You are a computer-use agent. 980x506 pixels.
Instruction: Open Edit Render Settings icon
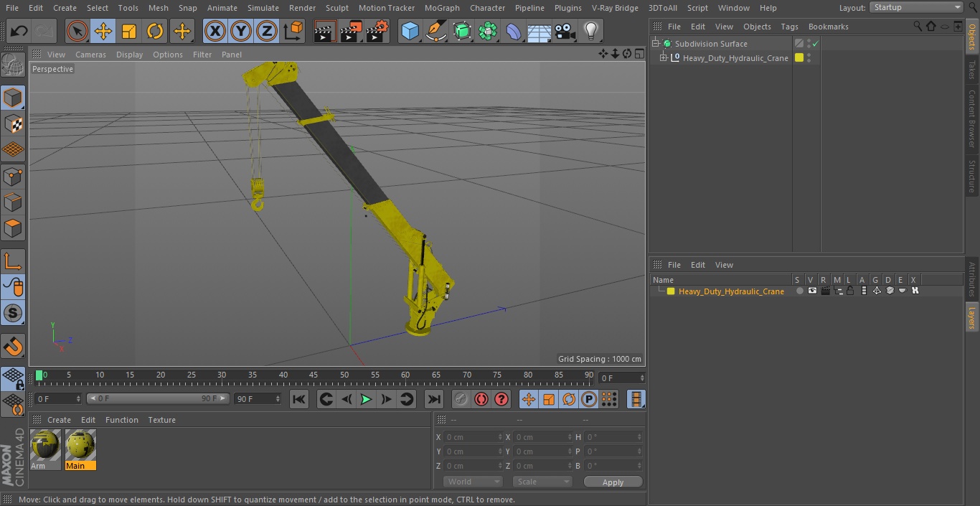377,31
